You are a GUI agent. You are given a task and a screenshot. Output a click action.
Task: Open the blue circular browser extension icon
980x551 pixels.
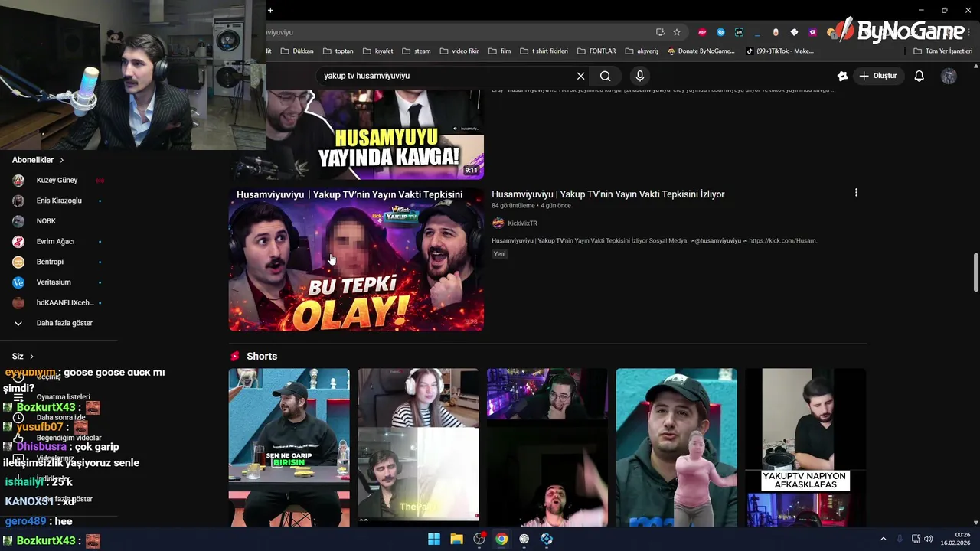click(x=720, y=32)
